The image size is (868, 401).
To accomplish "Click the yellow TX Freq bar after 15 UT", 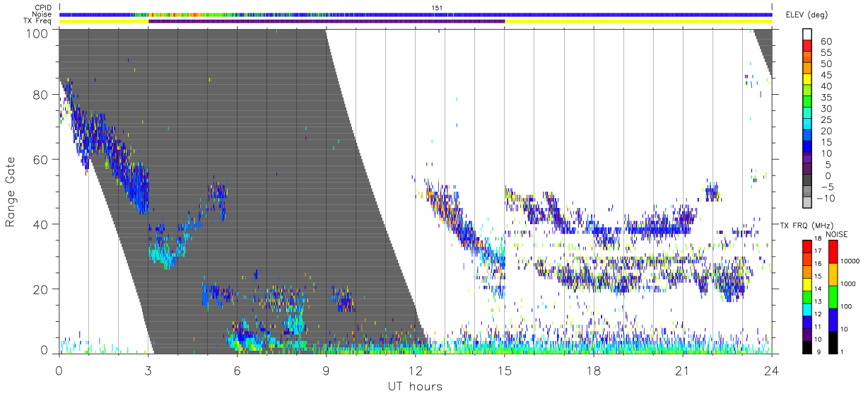I will tap(638, 21).
